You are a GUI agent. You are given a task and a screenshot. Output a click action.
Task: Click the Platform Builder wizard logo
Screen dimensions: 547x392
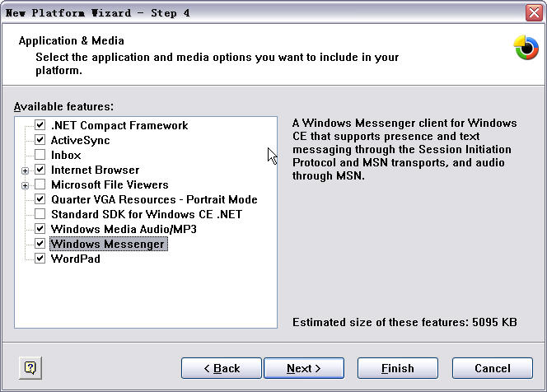click(x=526, y=48)
